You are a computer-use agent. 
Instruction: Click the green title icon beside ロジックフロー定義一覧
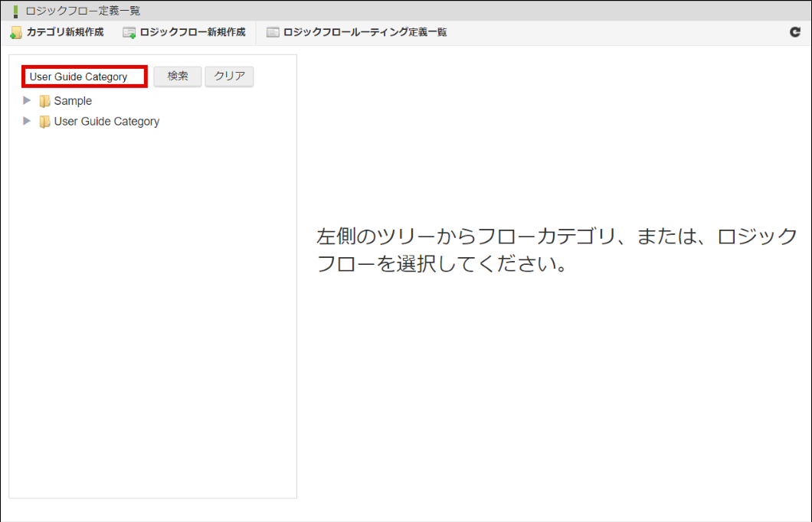click(15, 11)
